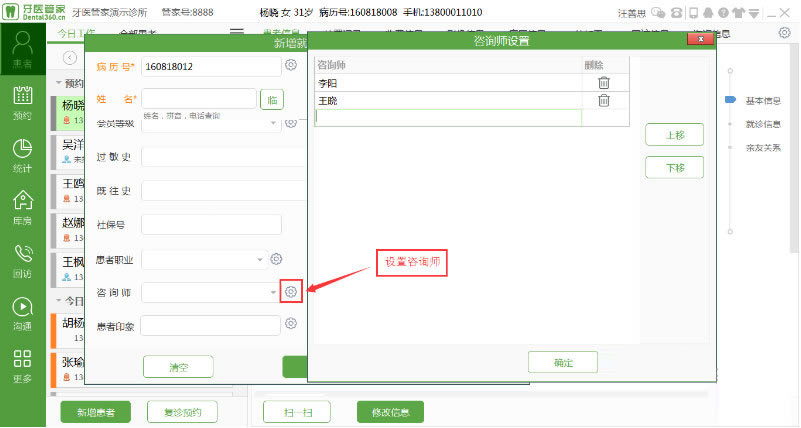
Task: Select patient 吴洋 in the patient list
Action: [x=68, y=151]
